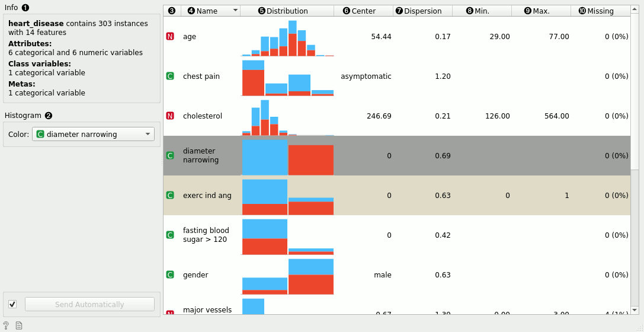
Task: Toggle the Send Automatically checkbox
Action: (x=12, y=305)
